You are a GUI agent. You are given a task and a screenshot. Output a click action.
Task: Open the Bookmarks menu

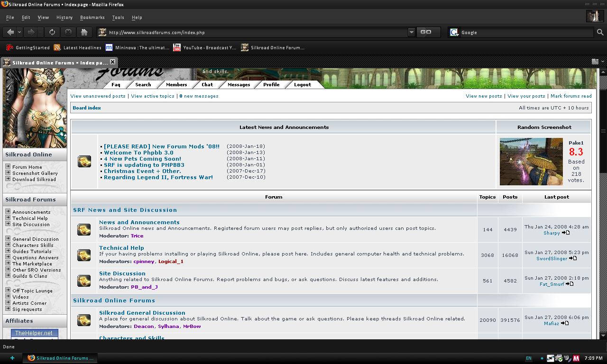92,18
